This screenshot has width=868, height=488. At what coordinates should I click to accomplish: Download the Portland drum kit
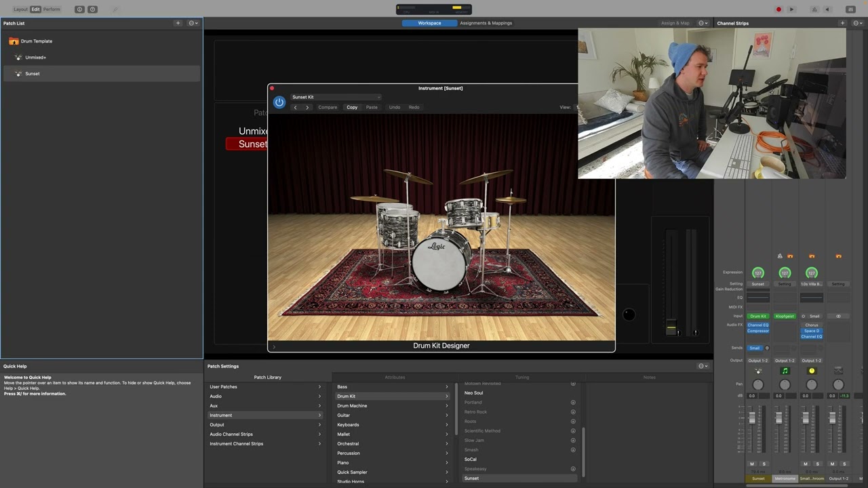573,403
